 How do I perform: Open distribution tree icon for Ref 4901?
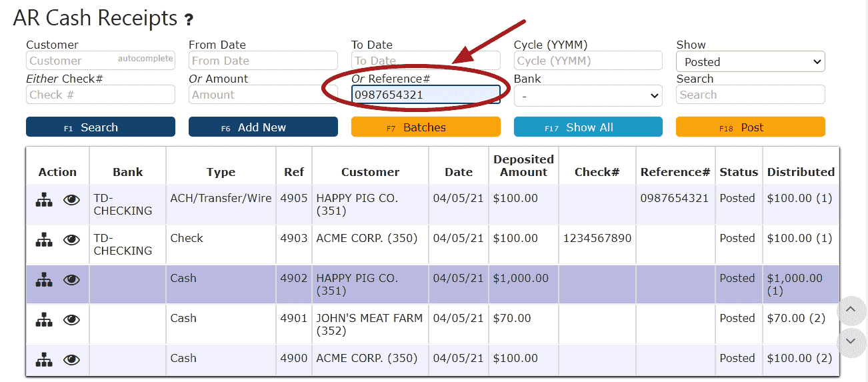[44, 320]
